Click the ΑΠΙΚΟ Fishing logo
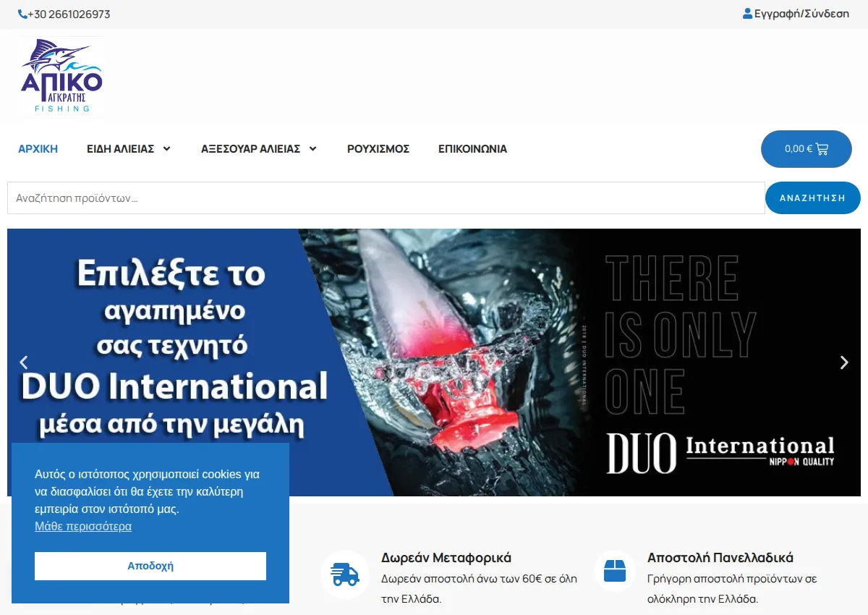 [61, 77]
